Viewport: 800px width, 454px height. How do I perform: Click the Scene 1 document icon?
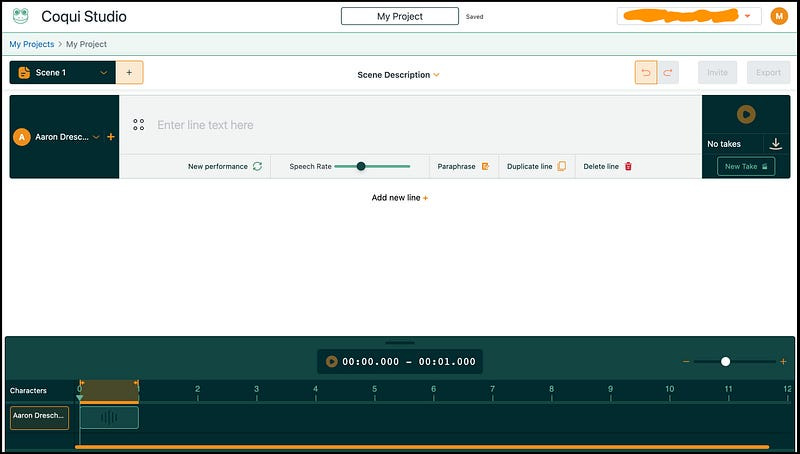[24, 72]
